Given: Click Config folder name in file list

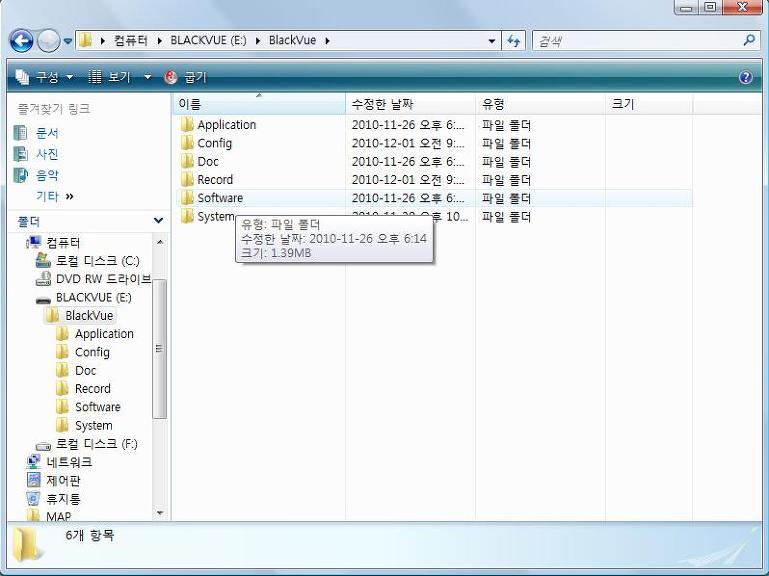Looking at the screenshot, I should click(x=214, y=143).
